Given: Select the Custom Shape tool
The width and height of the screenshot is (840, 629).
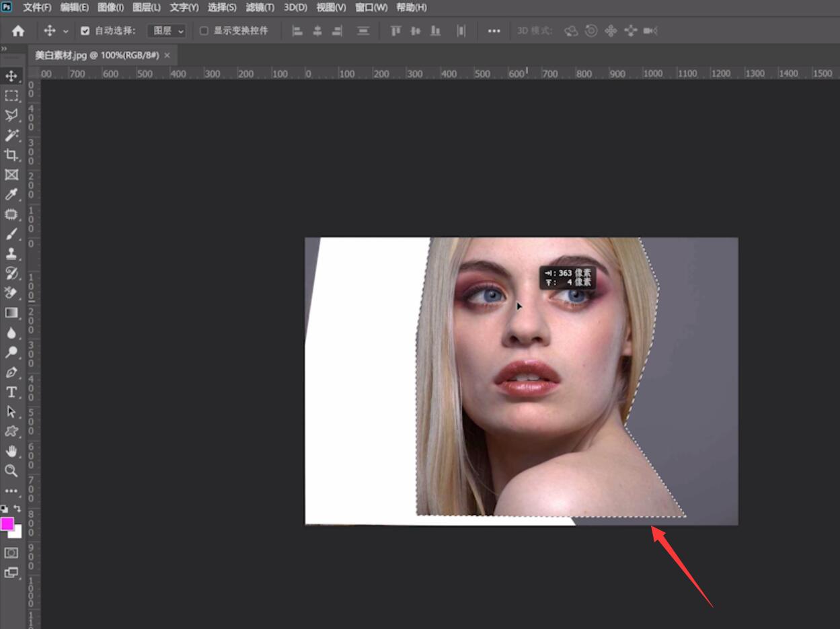Looking at the screenshot, I should (11, 431).
